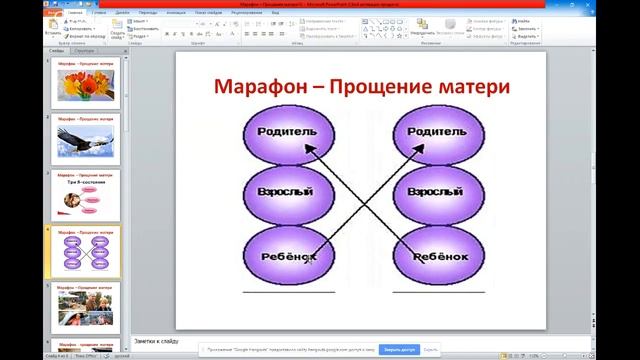Open the Slide Show (Показ слайдов) tab
The width and height of the screenshot is (640, 360).
[208, 13]
